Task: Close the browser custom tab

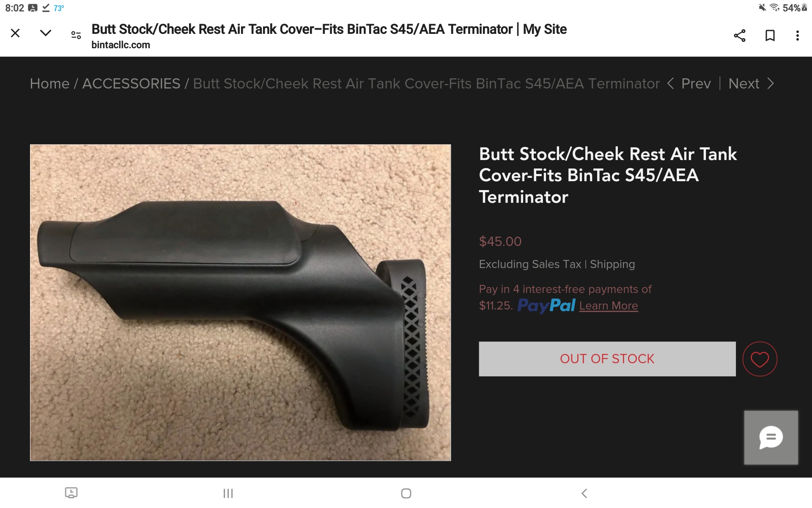Action: pyautogui.click(x=15, y=33)
